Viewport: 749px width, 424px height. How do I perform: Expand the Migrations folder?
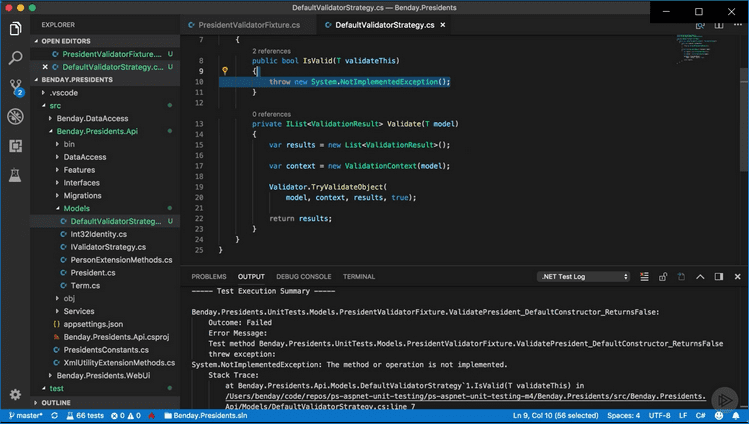click(105, 196)
